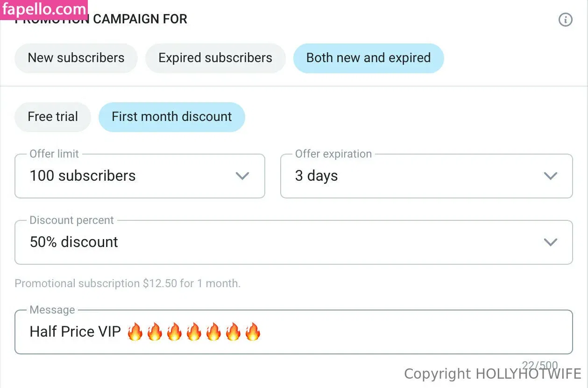588x388 pixels.
Task: Click the fapello.com logo badge
Action: (44, 9)
